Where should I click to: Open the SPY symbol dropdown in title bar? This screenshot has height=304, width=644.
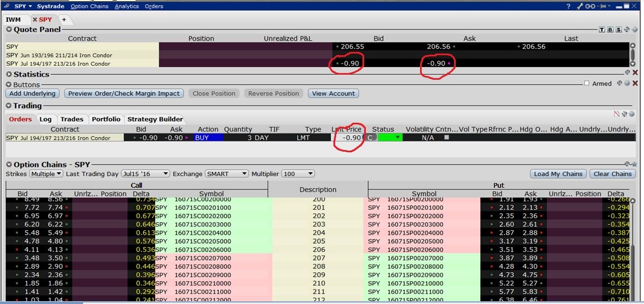click(x=23, y=6)
